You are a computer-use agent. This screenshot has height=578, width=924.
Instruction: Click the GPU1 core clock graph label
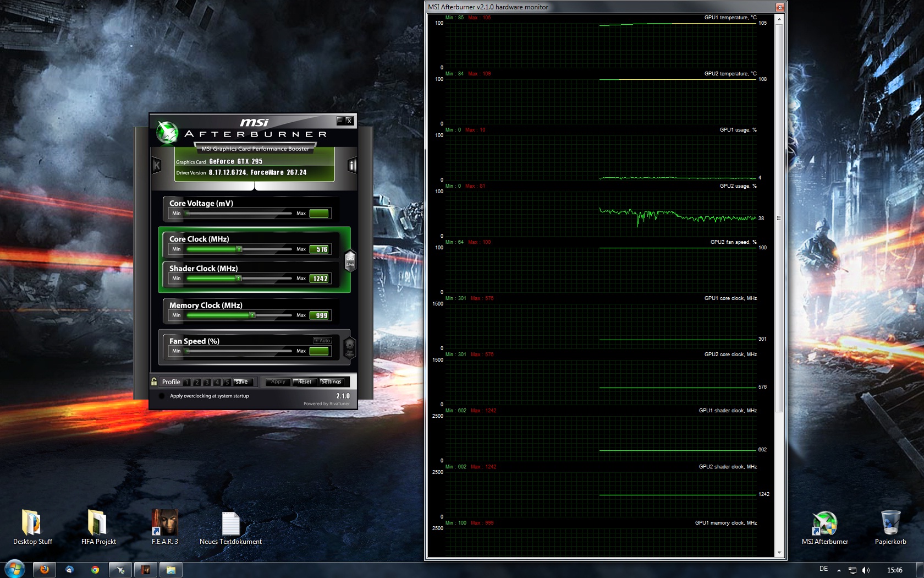(x=730, y=298)
